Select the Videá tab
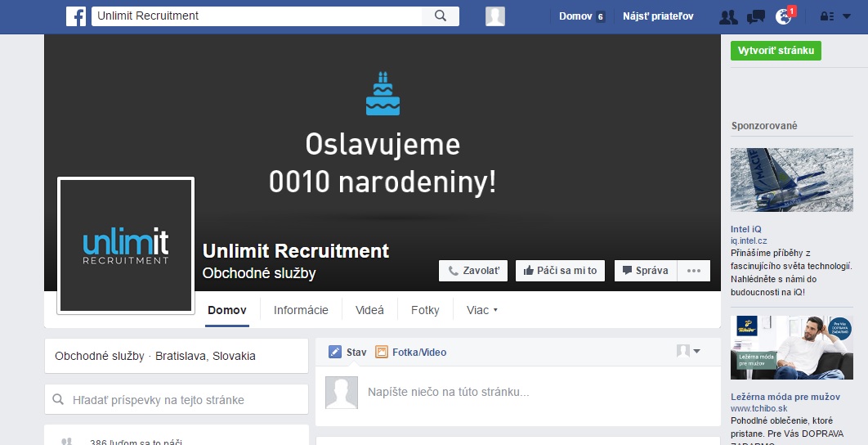 coord(369,310)
